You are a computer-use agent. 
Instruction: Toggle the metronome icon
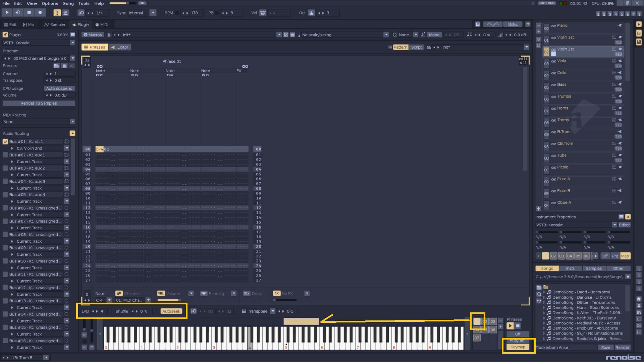65,13
